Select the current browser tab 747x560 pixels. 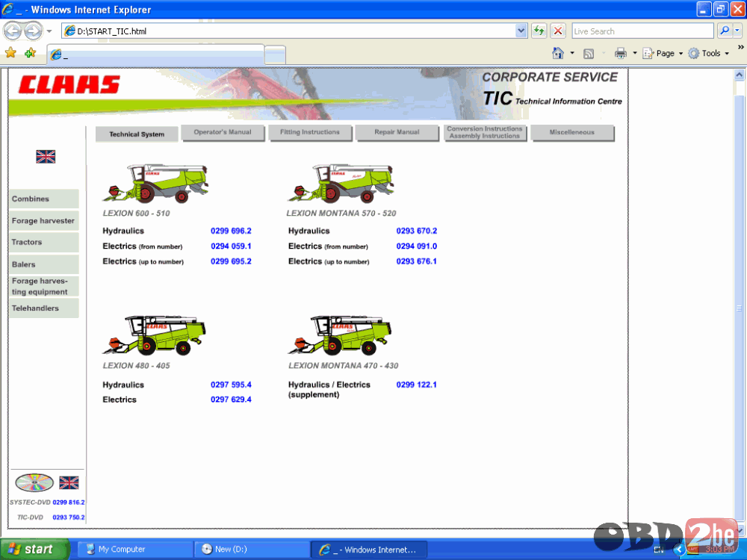click(155, 55)
